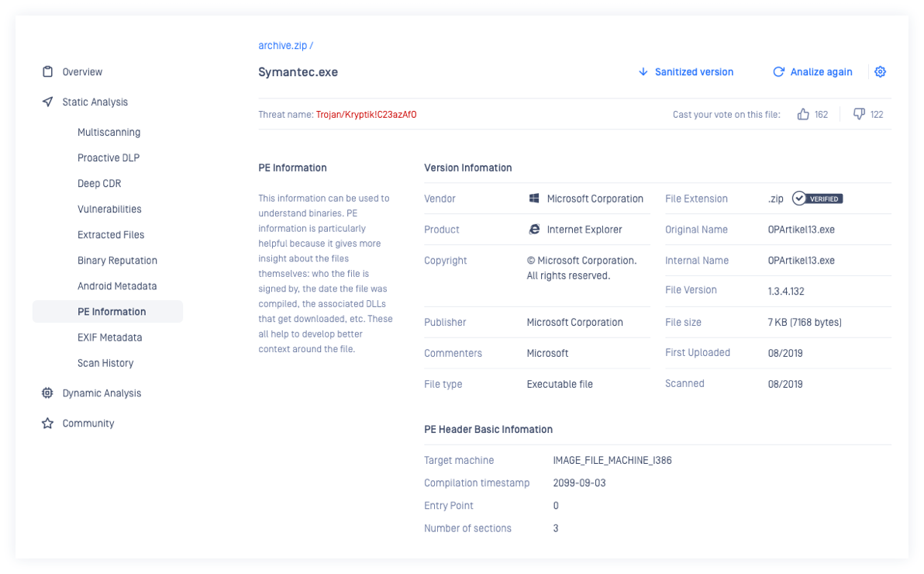Viewport: 924px width, 574px height.
Task: Go to Extracted Files page
Action: tap(111, 235)
